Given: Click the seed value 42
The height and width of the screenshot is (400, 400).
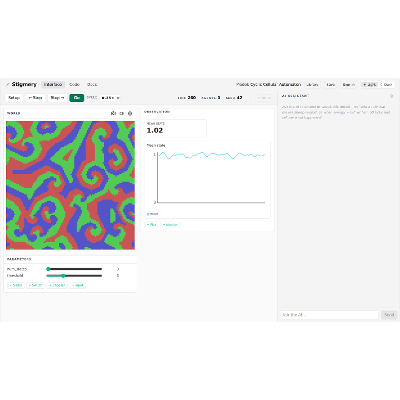Looking at the screenshot, I should [x=239, y=98].
